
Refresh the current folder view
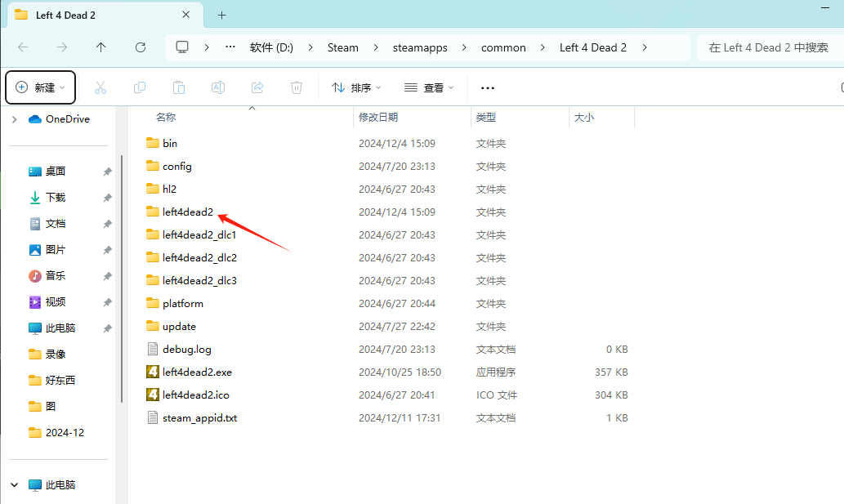(141, 47)
